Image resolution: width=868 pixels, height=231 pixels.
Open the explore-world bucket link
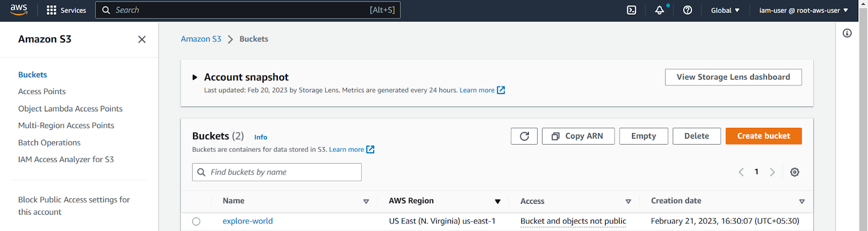pyautogui.click(x=248, y=221)
